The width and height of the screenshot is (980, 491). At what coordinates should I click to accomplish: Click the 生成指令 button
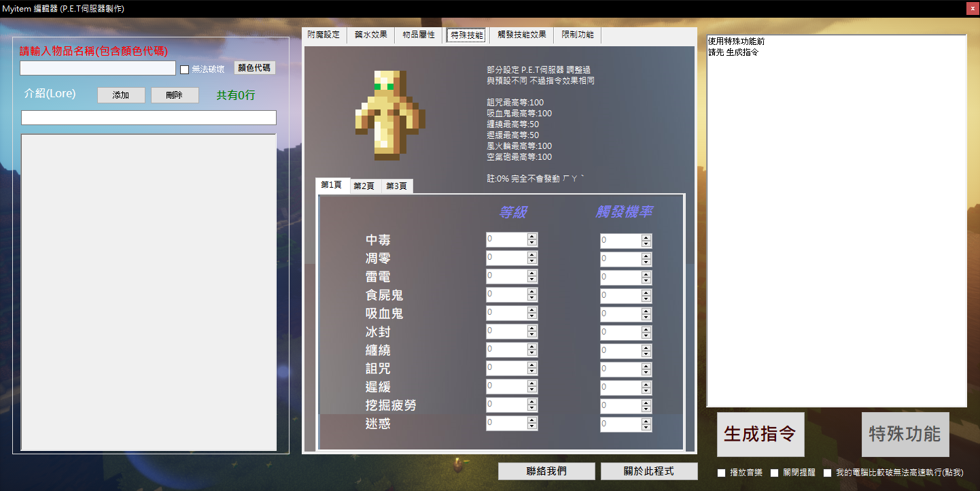(x=760, y=435)
